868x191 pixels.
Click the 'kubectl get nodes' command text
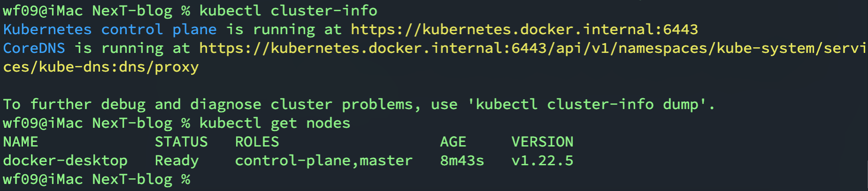tap(274, 123)
